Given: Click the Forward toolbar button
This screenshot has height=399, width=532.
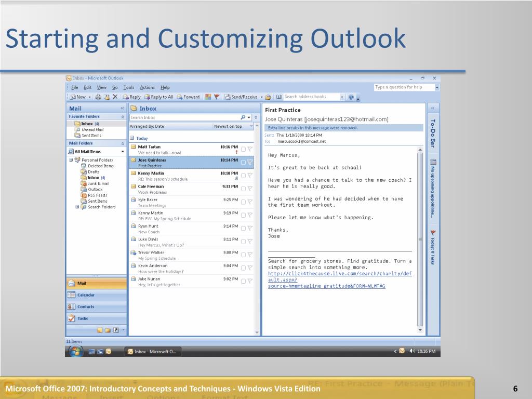Looking at the screenshot, I should tap(188, 97).
